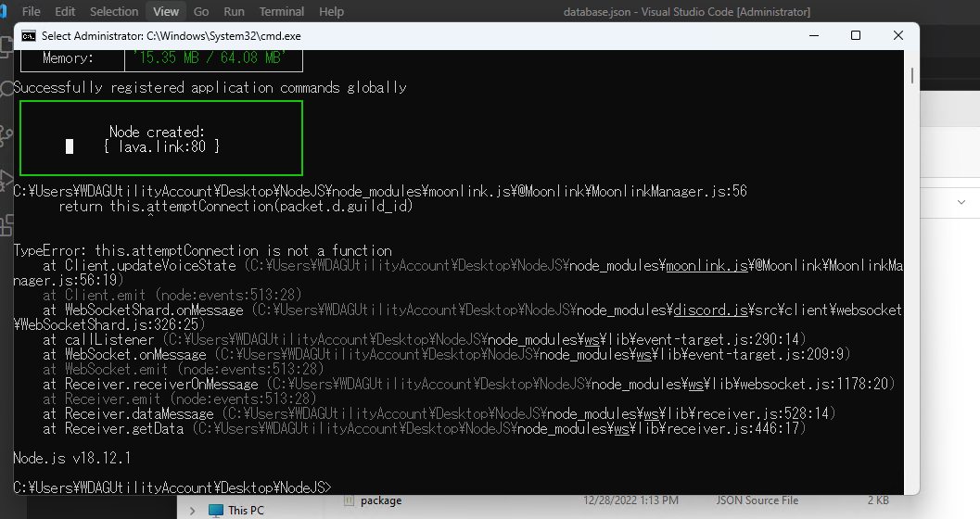980x519 pixels.
Task: Select the package file in File Explorer
Action: pos(381,500)
